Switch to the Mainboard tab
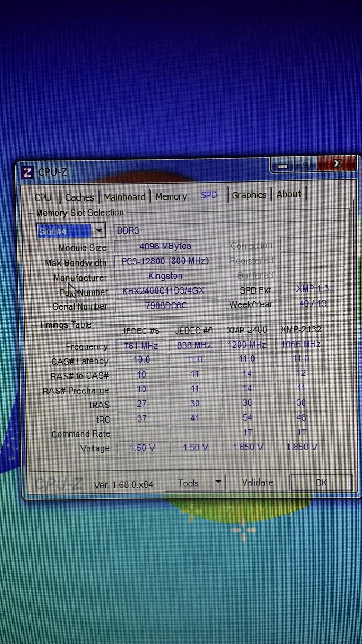362x644 pixels. (124, 197)
